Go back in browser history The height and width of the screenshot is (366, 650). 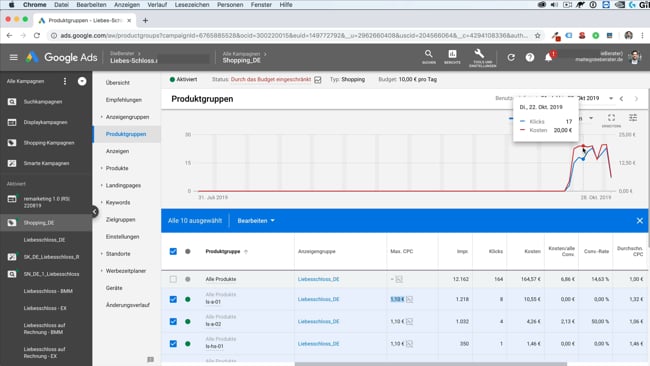pyautogui.click(x=9, y=36)
